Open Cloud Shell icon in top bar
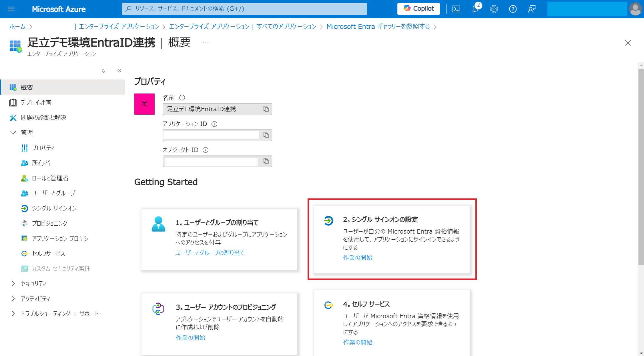This screenshot has width=644, height=356. pos(456,9)
